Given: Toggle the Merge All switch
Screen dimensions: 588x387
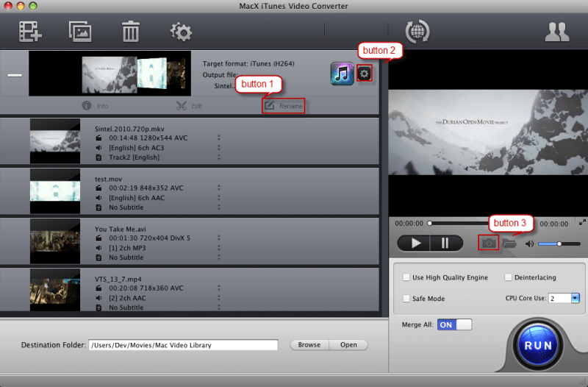Looking at the screenshot, I should click(454, 324).
